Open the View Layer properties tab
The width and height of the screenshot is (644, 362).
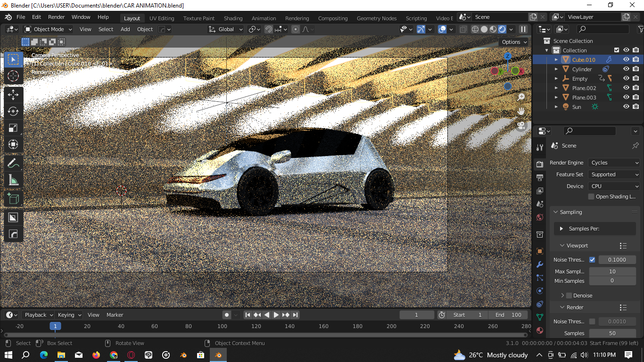(x=540, y=190)
